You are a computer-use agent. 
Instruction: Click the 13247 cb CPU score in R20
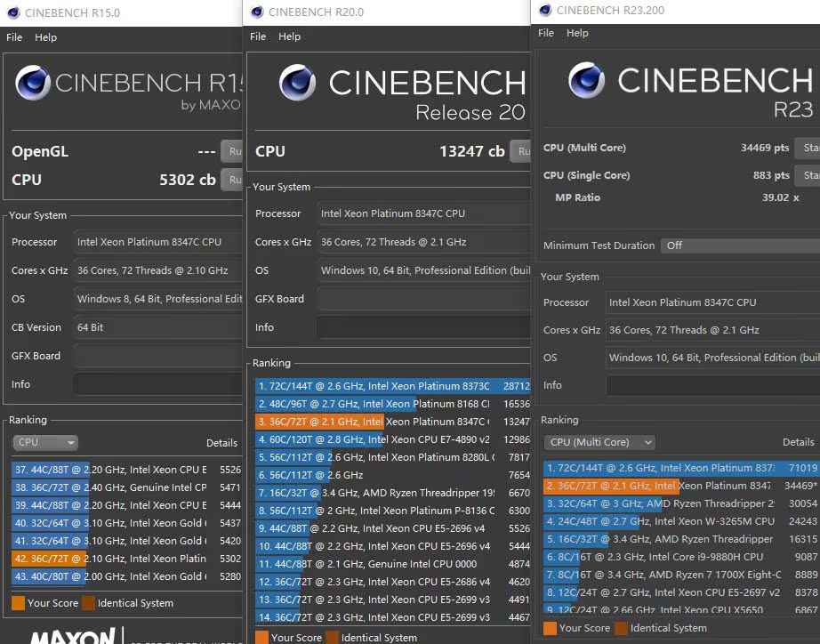point(471,151)
